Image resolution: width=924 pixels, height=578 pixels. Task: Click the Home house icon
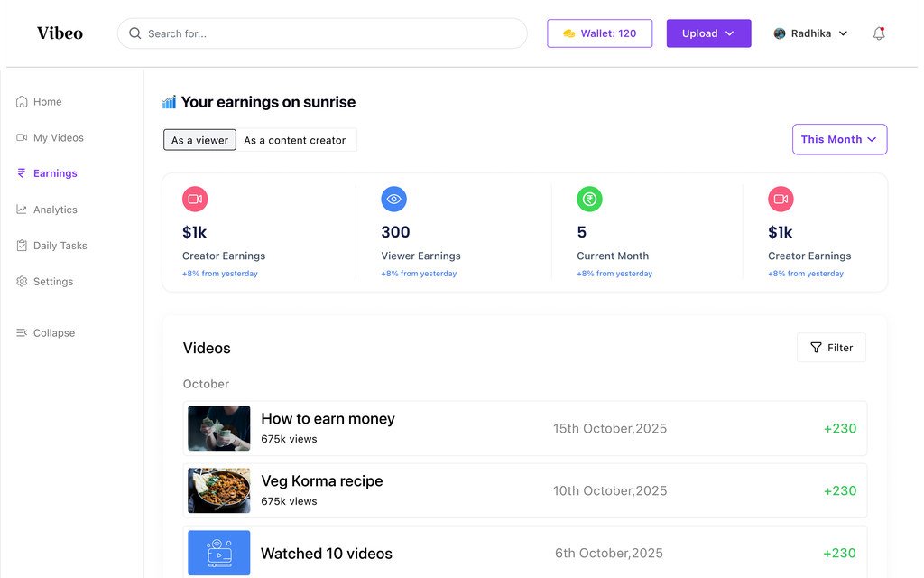(x=22, y=101)
